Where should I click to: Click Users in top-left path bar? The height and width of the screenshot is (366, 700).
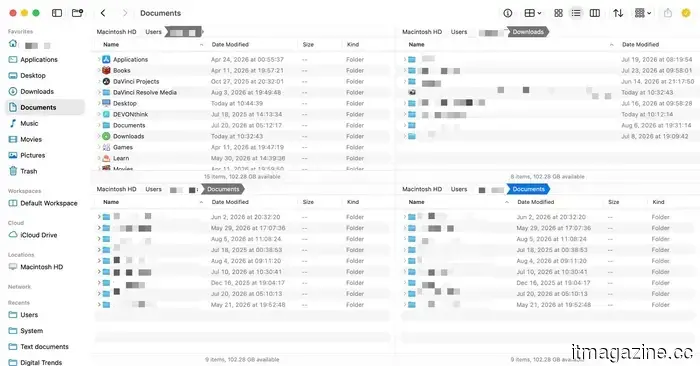coord(154,32)
